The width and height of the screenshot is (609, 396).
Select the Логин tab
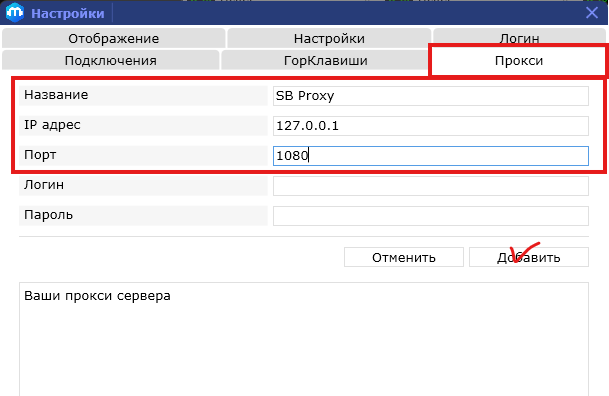point(519,37)
